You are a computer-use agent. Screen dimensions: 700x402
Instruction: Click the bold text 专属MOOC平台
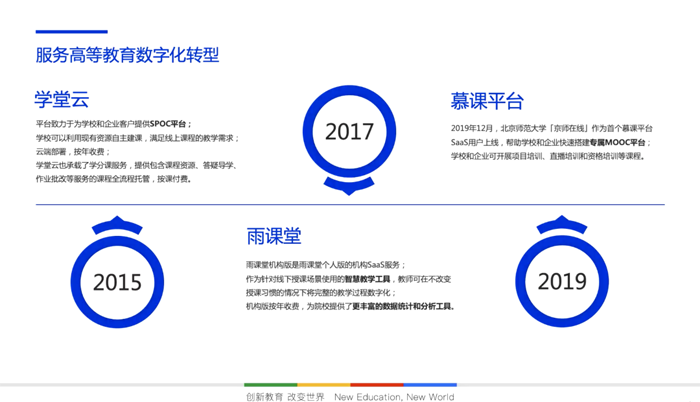pyautogui.click(x=617, y=142)
